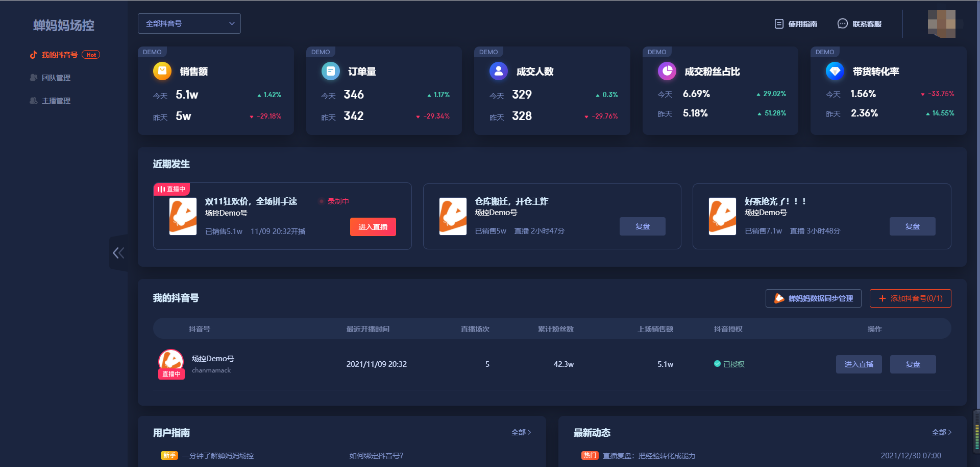Image resolution: width=980 pixels, height=467 pixels.
Task: Click the 直播中 live badge on first card
Action: (x=171, y=189)
